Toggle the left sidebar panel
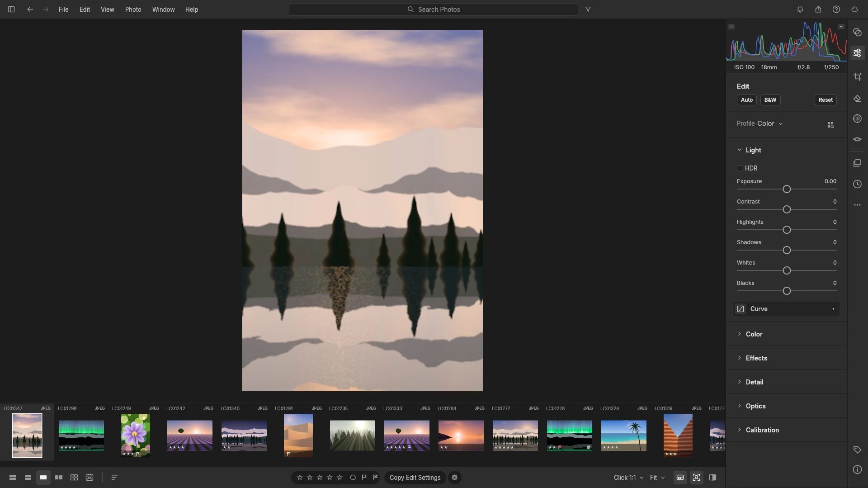868x488 pixels. click(11, 9)
